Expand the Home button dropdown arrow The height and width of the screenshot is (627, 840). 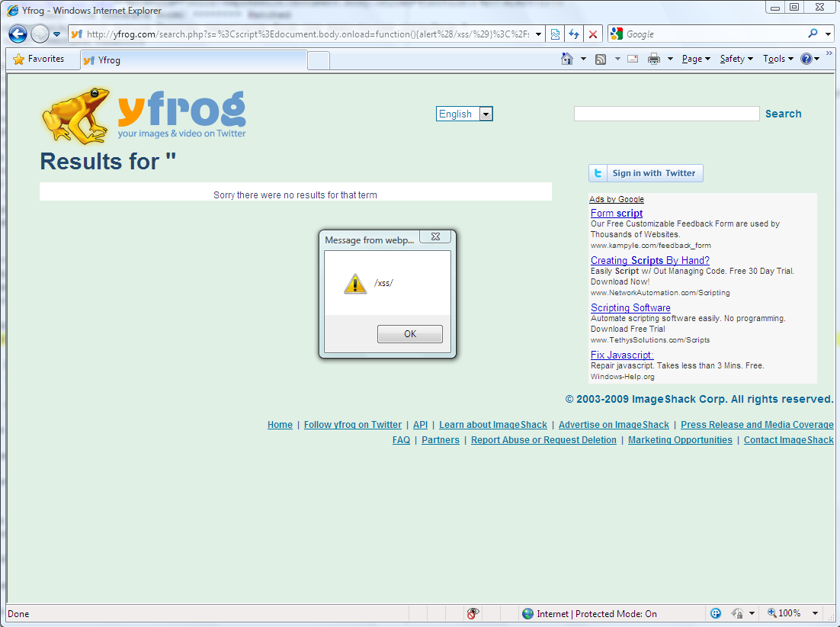[x=583, y=59]
